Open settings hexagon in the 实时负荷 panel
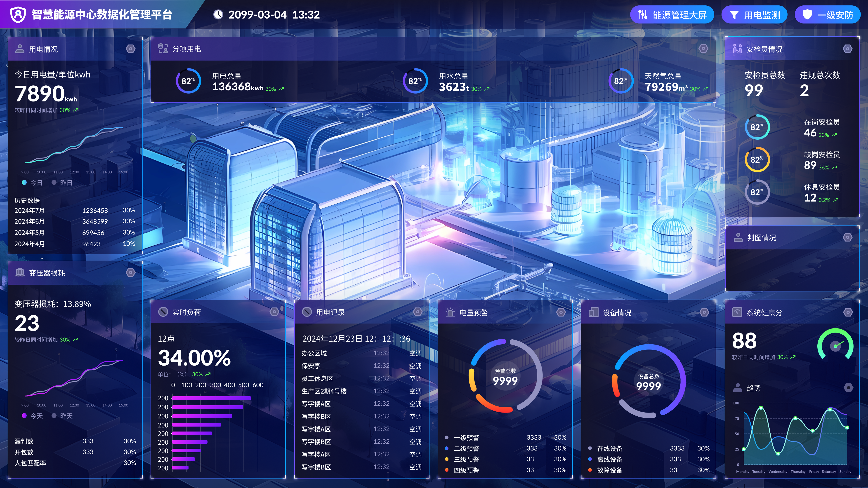The image size is (868, 488). pyautogui.click(x=274, y=312)
